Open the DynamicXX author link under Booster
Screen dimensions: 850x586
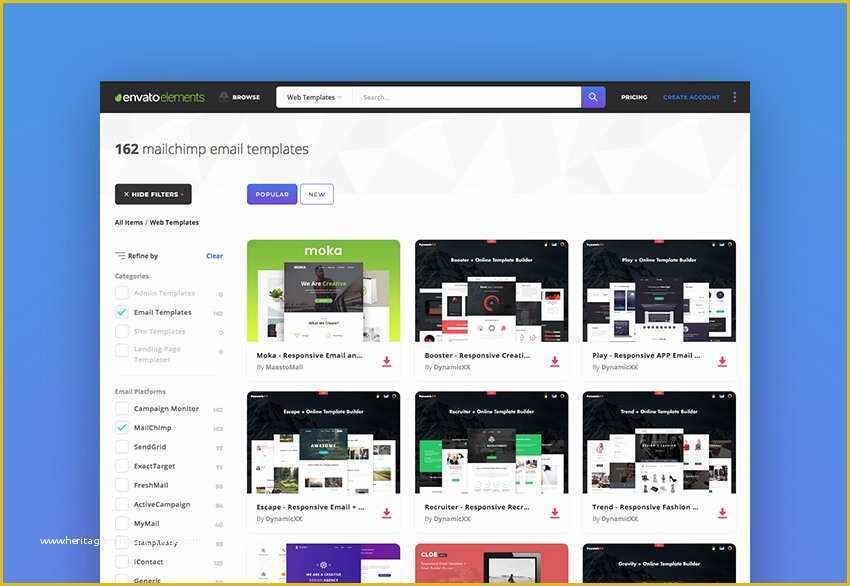click(454, 367)
